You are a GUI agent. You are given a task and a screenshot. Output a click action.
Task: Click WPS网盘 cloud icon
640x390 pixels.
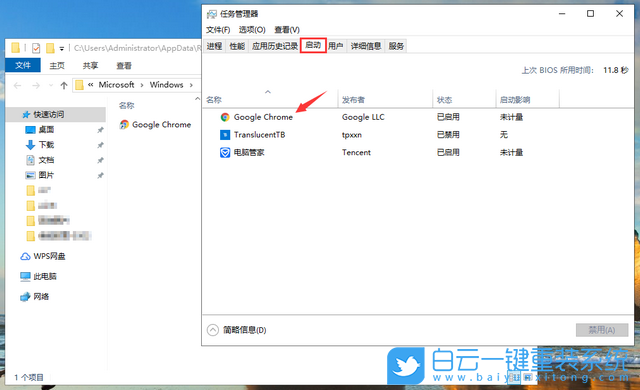click(25, 256)
